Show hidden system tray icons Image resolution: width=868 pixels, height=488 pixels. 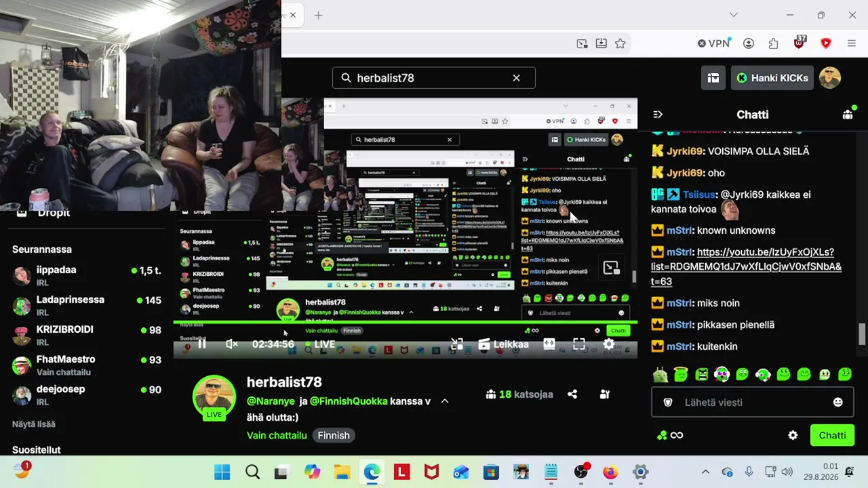click(705, 472)
